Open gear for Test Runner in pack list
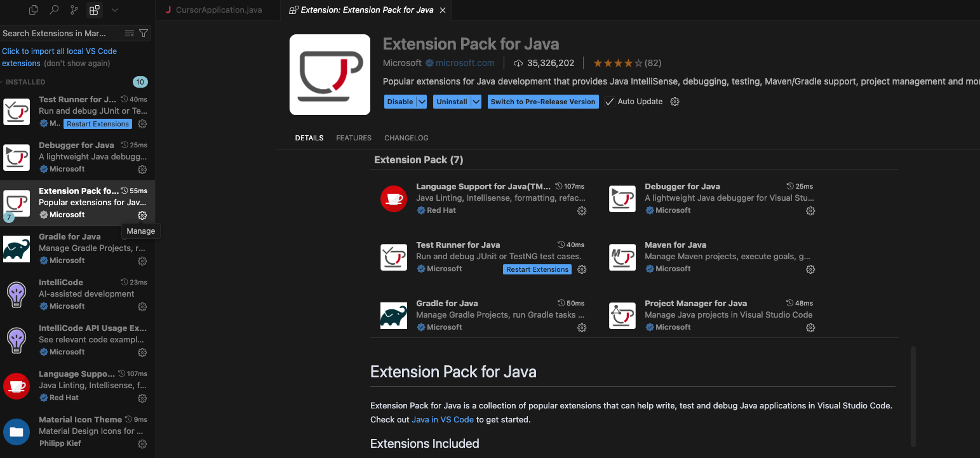 coord(582,269)
